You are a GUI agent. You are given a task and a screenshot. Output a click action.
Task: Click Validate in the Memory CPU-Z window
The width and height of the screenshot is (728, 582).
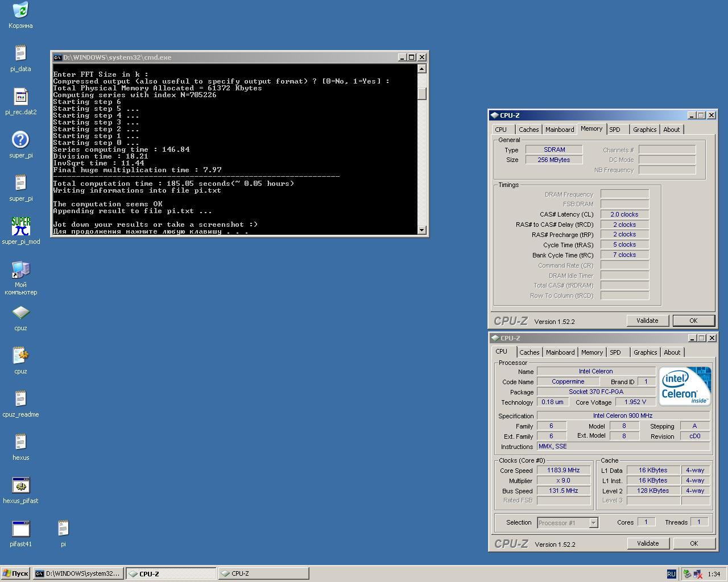point(647,321)
